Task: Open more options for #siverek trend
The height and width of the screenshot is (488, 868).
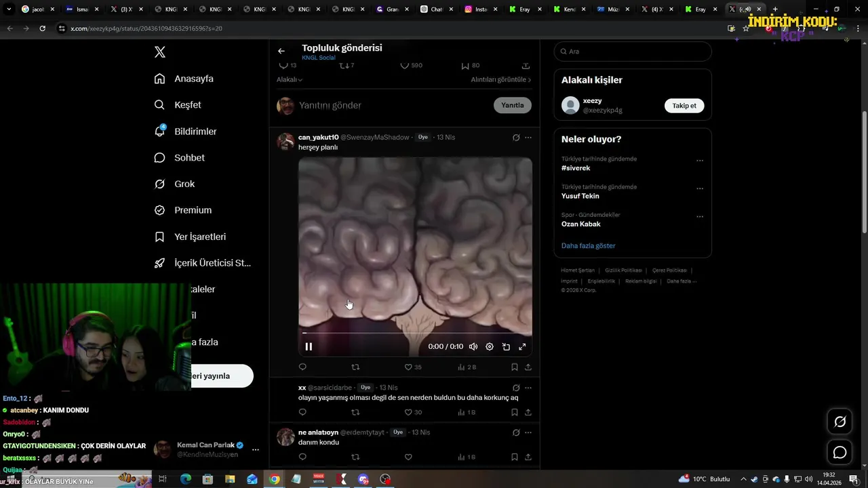Action: point(700,161)
